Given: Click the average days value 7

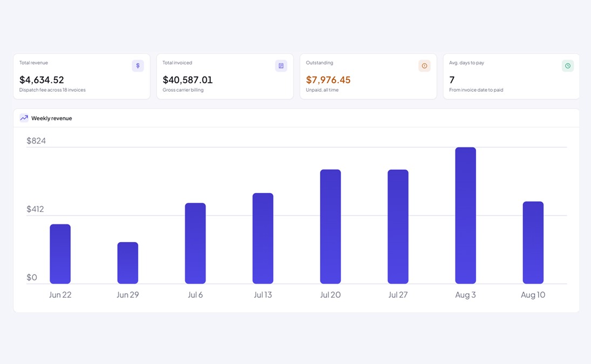Looking at the screenshot, I should (452, 80).
